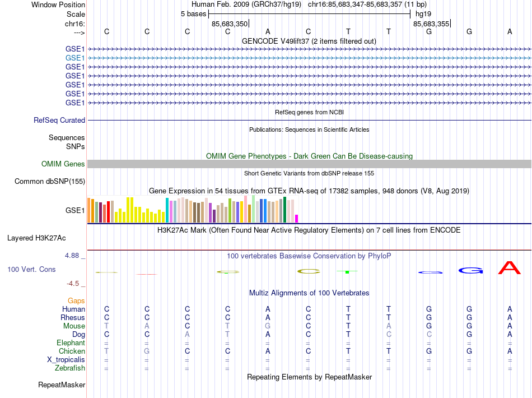
Task: Select the 'Human' alignment row label
Action: (x=73, y=309)
